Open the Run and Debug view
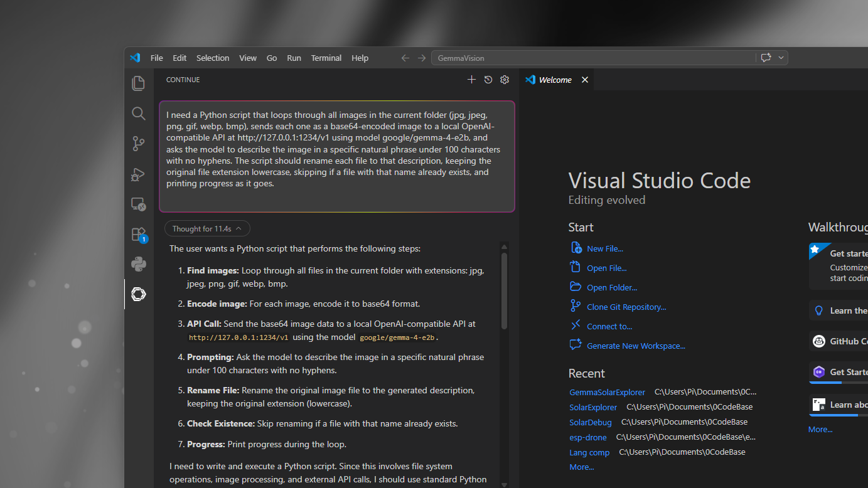Image resolution: width=868 pixels, height=488 pixels. pyautogui.click(x=139, y=174)
